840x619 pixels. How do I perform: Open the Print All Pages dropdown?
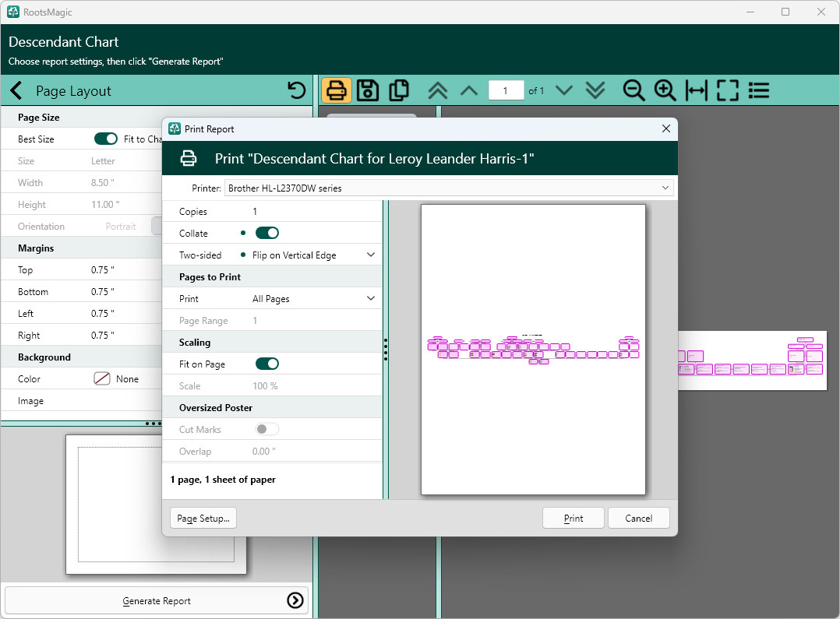point(314,298)
